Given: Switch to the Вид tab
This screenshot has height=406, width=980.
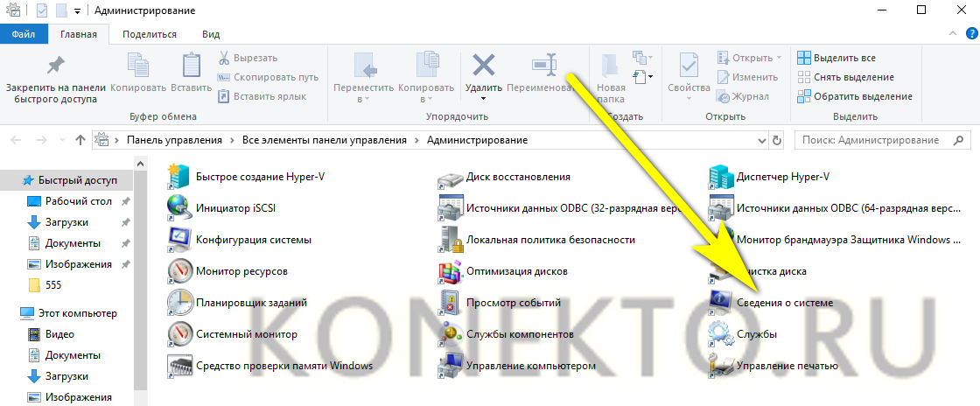Looking at the screenshot, I should 211,34.
